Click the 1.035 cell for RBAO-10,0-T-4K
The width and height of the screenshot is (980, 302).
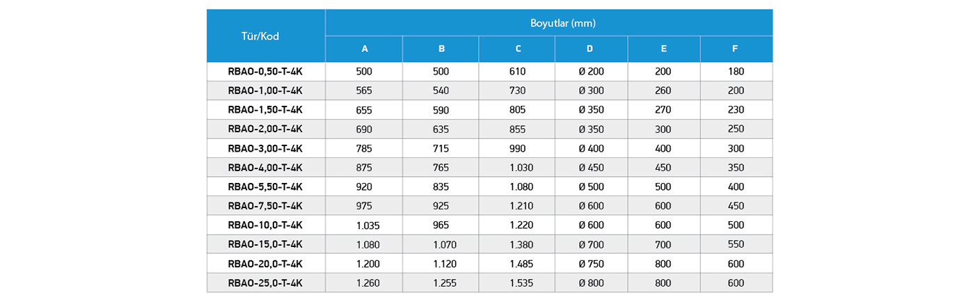point(367,225)
